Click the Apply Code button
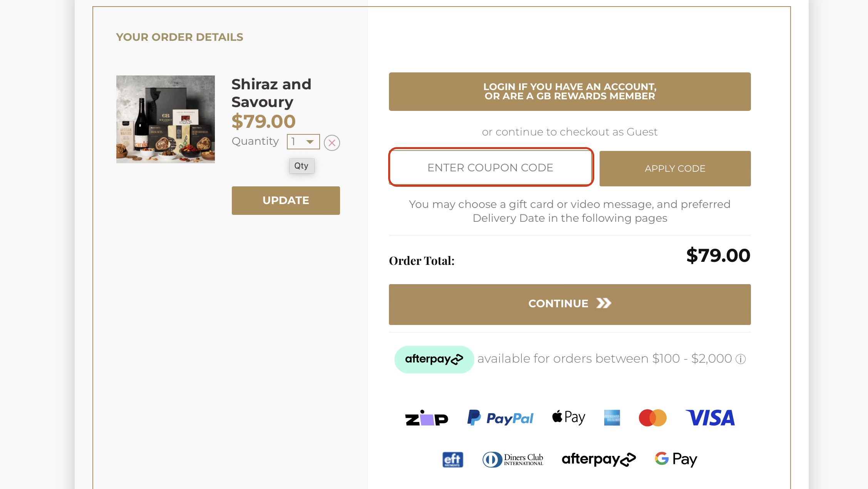 [675, 168]
